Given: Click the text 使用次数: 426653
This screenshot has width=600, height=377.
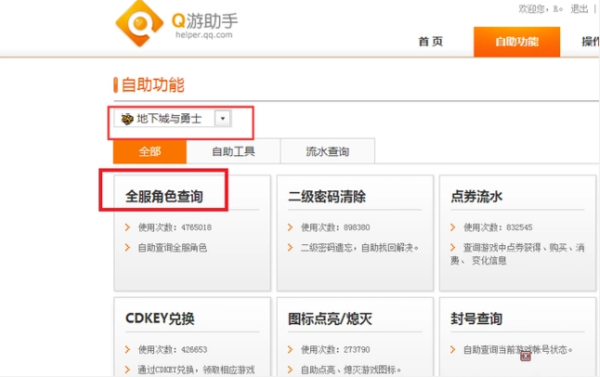Looking at the screenshot, I should [x=173, y=349].
